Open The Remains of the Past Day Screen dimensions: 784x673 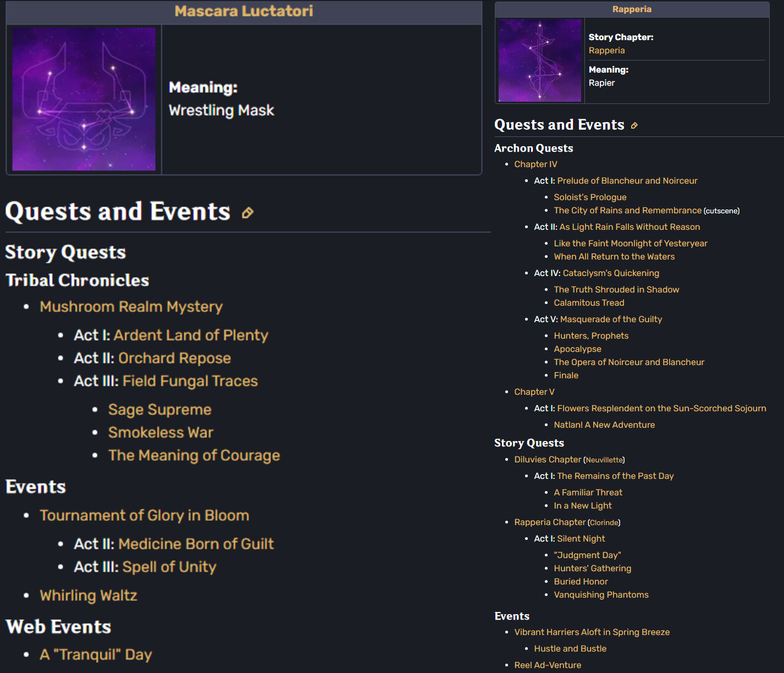[616, 476]
